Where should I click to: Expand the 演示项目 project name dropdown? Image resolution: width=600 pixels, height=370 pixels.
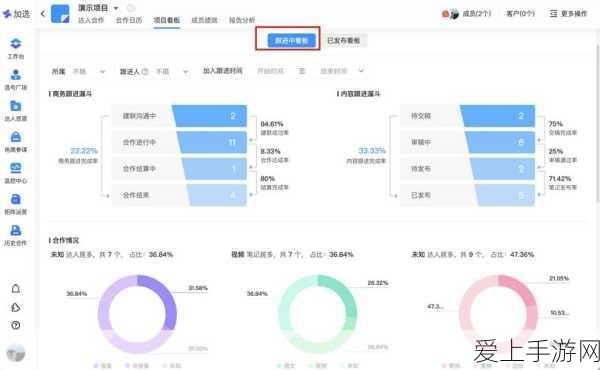116,8
